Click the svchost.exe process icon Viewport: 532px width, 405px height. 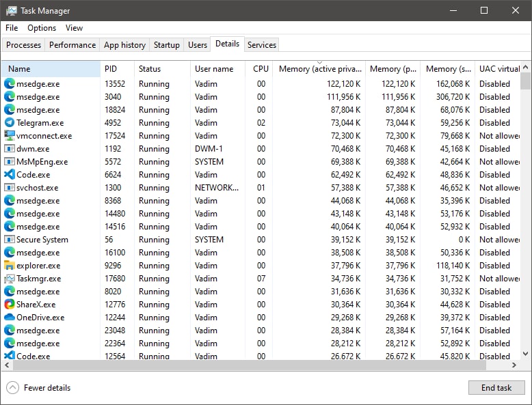pyautogui.click(x=10, y=188)
